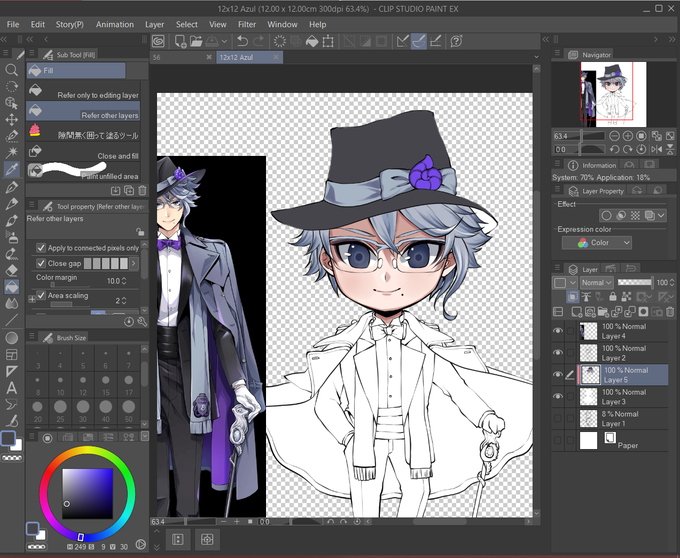680x558 pixels.
Task: Show Paper layer visibility toggle
Action: (558, 440)
